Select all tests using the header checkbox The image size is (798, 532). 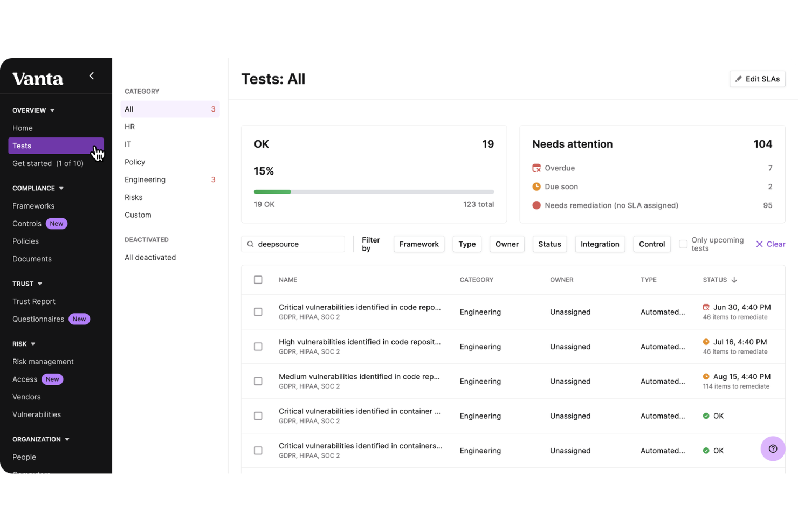tap(258, 280)
